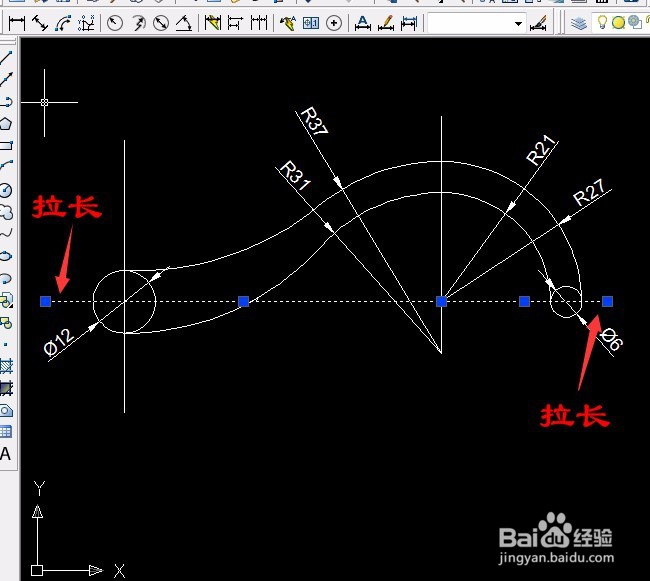This screenshot has width=650, height=581.
Task: Select the Linear dimension tool
Action: point(17,23)
